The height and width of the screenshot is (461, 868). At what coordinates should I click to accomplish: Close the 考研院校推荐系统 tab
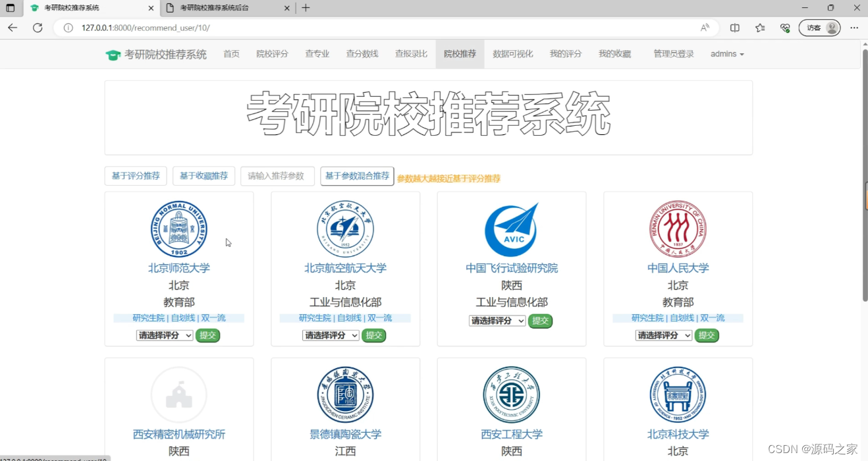[151, 8]
